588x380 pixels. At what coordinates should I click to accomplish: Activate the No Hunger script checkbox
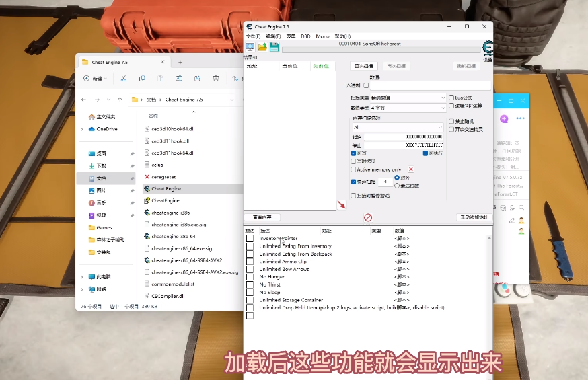click(x=250, y=277)
